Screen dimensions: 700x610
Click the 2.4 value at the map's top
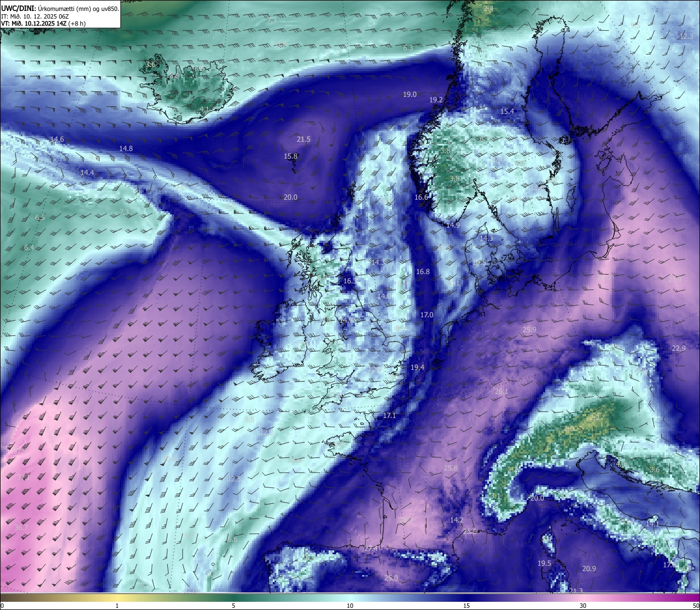488,9
